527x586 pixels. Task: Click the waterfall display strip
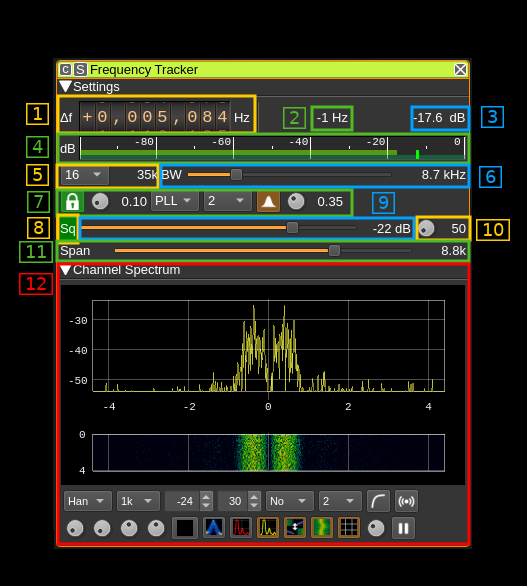(x=268, y=453)
